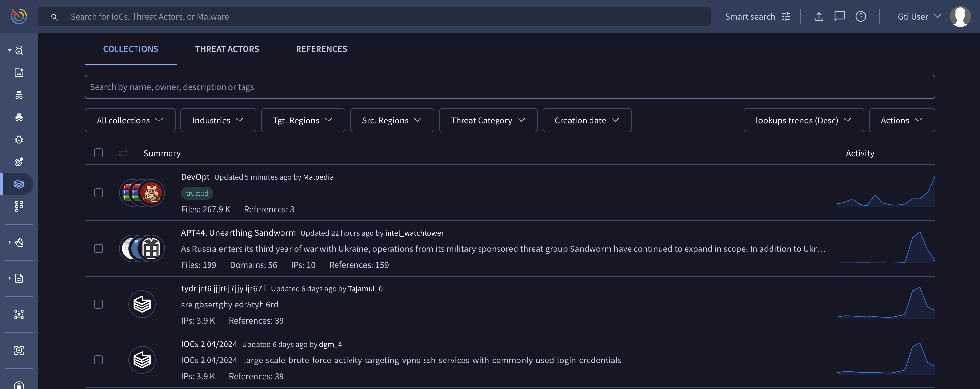This screenshot has height=389, width=980.
Task: Switch to the THREAT ACTORS tab
Action: click(227, 49)
